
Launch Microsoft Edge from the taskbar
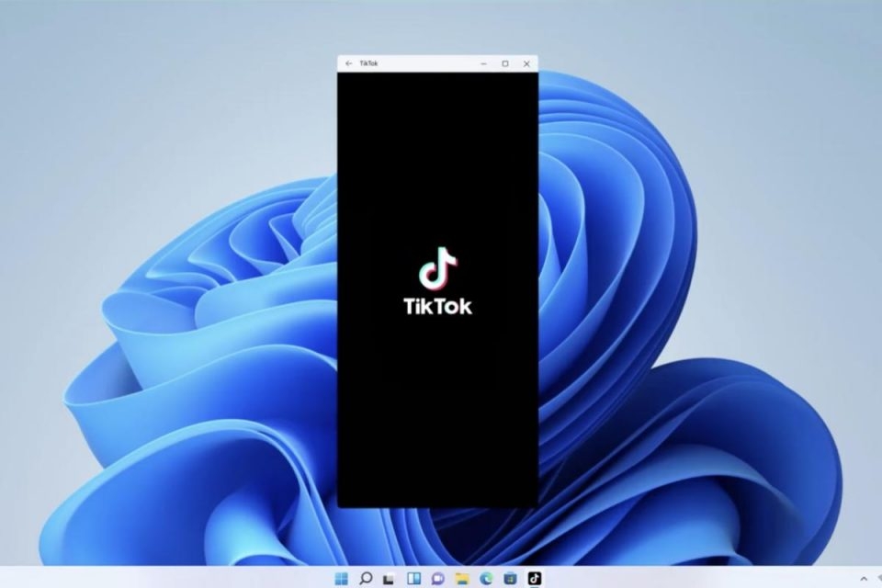486,578
